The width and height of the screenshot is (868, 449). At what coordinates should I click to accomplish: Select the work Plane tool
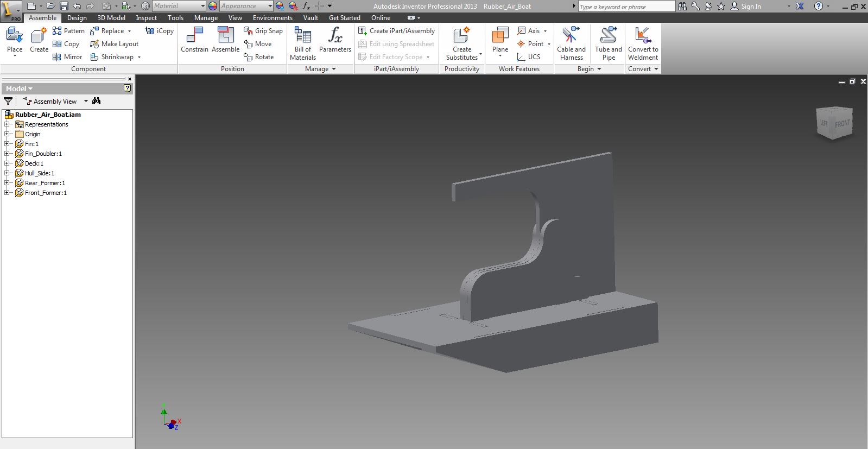tap(500, 40)
